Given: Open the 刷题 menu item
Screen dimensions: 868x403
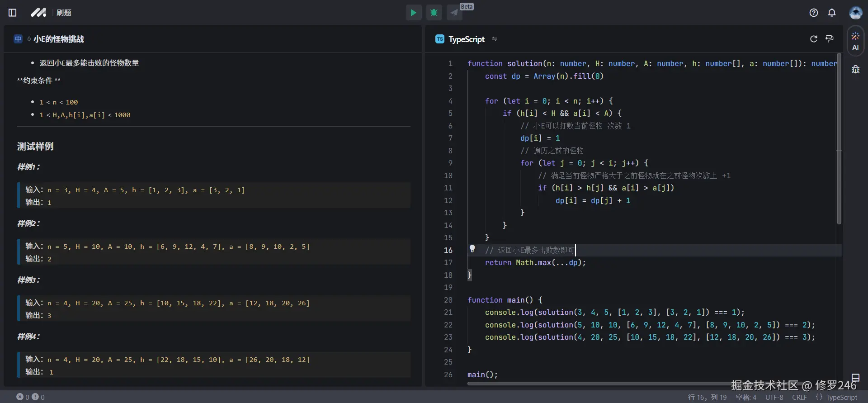Looking at the screenshot, I should (64, 13).
